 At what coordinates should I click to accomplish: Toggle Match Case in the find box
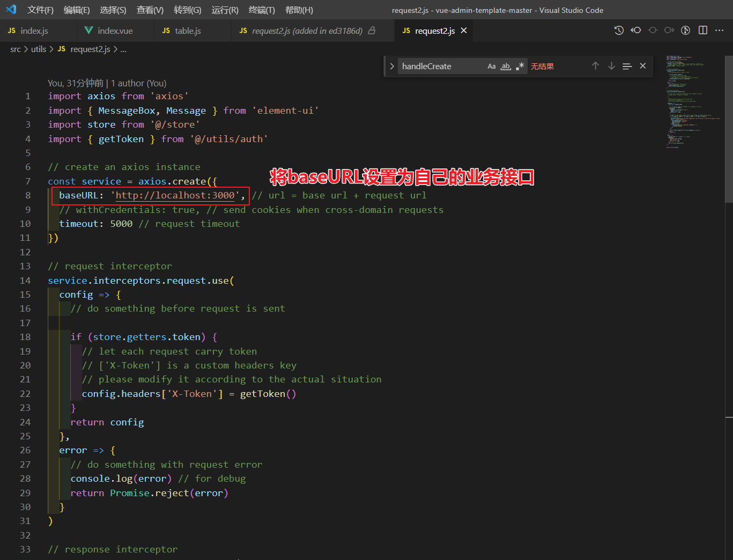(x=492, y=67)
